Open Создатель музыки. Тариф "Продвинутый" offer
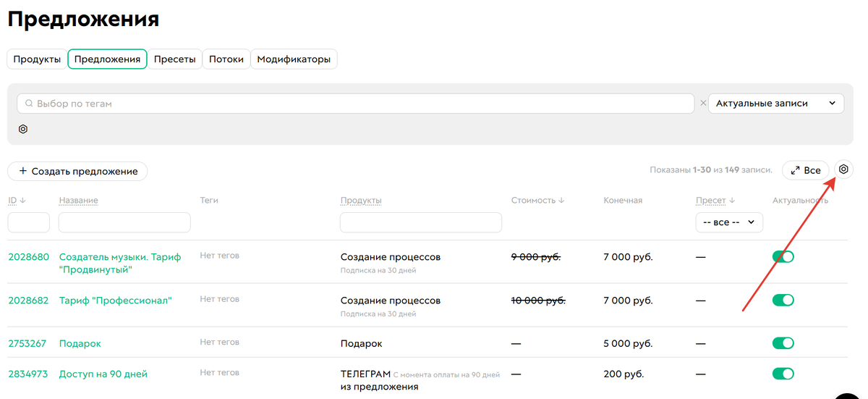The height and width of the screenshot is (399, 868). (120, 263)
